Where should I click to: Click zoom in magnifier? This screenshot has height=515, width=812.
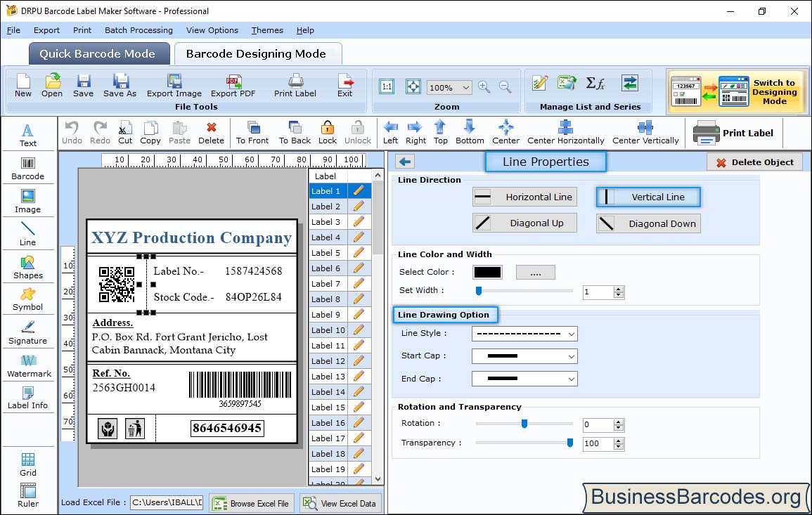coord(484,86)
